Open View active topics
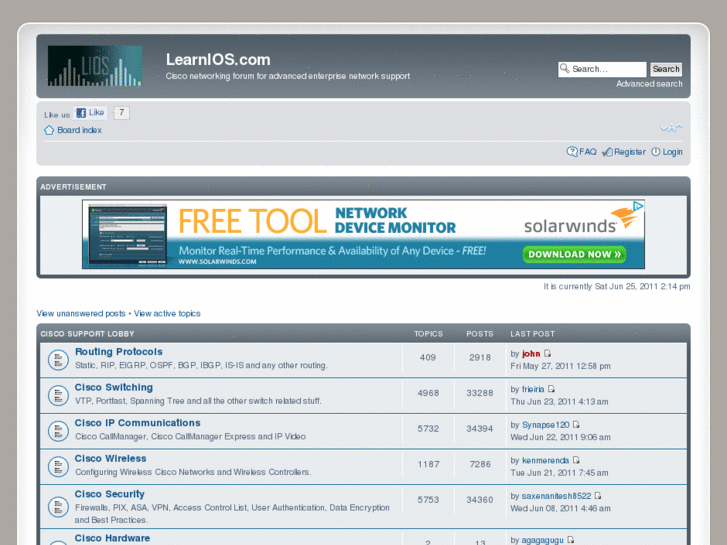Image resolution: width=727 pixels, height=545 pixels. click(167, 314)
